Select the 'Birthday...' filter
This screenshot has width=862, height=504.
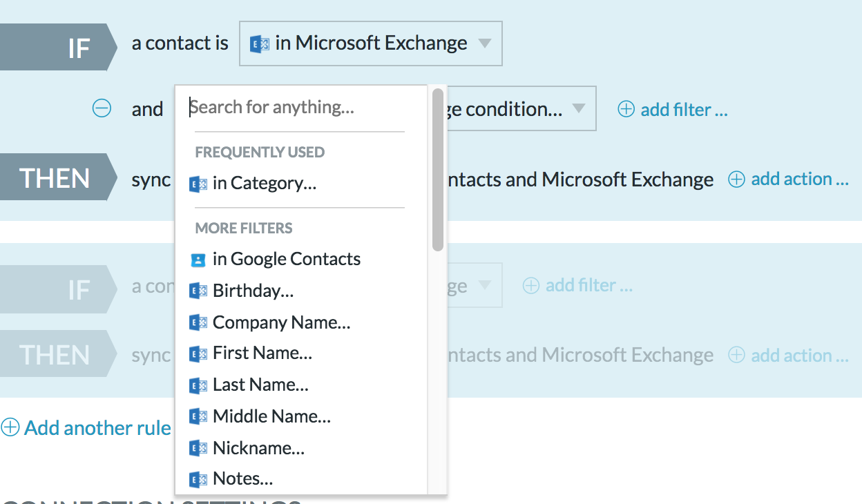[253, 291]
